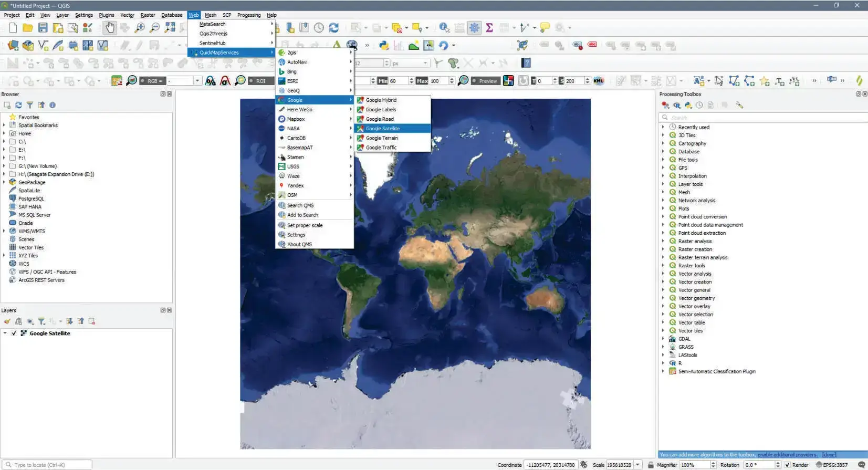Toggle the ROI button in SCP toolbar
The image size is (868, 470).
(260, 81)
